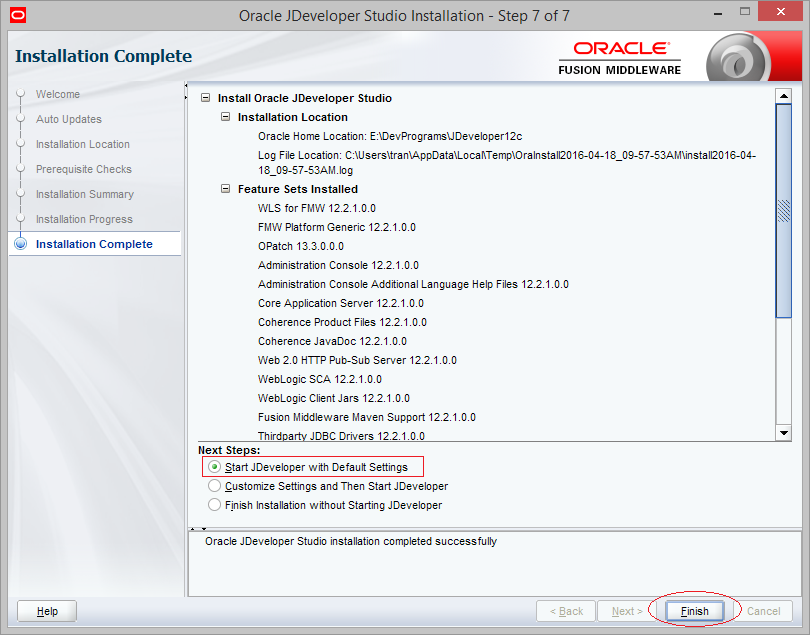Select Thirdparty JDBC Drivers 12.2.1.0.0 row
This screenshot has width=810, height=635.
pos(341,436)
